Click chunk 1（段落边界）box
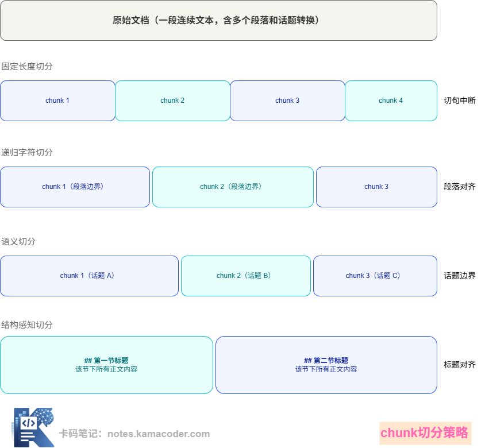489x448 pixels. click(x=75, y=187)
